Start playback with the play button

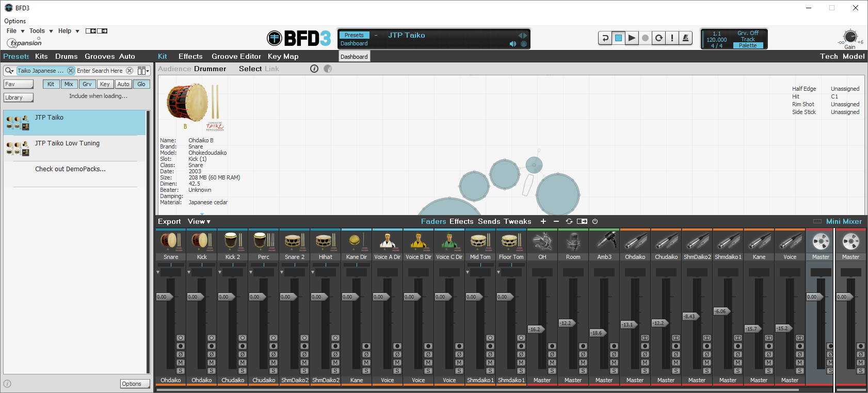pos(632,38)
